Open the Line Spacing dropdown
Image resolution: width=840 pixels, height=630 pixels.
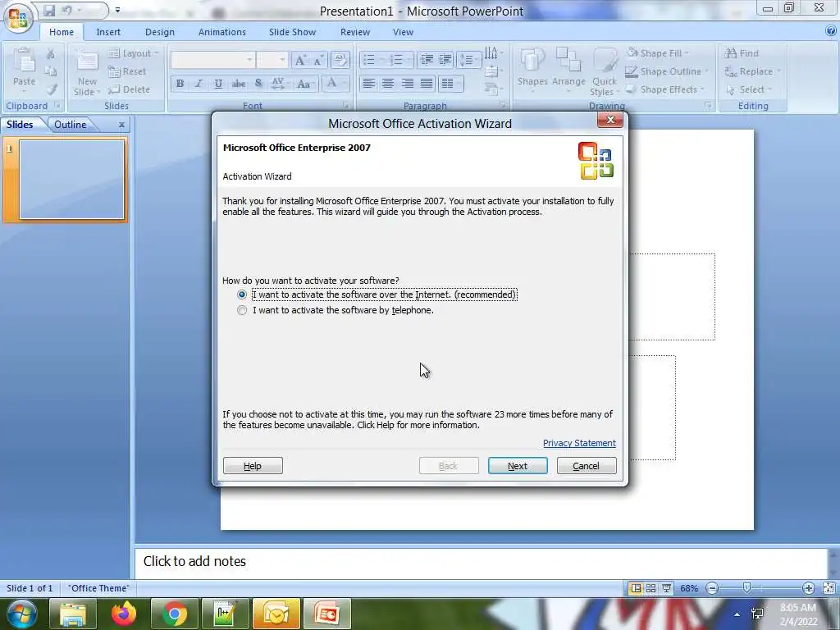click(x=469, y=59)
